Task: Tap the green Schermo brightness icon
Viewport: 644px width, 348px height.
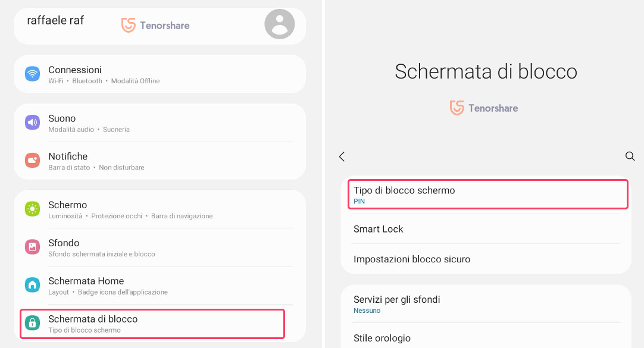Action: pos(32,209)
